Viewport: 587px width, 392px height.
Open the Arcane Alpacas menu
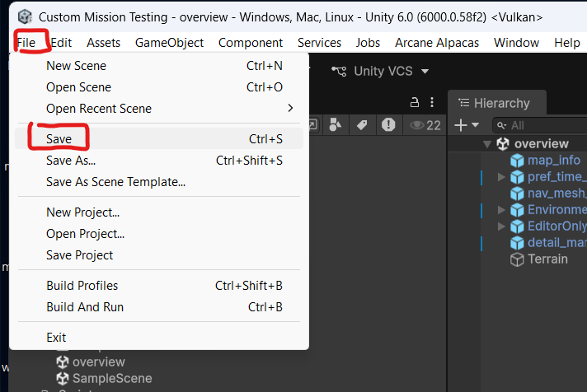437,43
